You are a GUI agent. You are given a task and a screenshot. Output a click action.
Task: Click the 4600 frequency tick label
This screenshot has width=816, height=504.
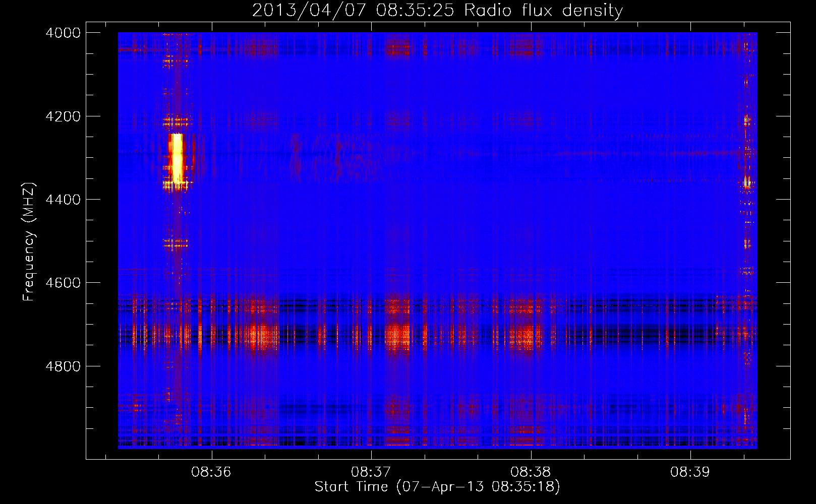[x=63, y=283]
